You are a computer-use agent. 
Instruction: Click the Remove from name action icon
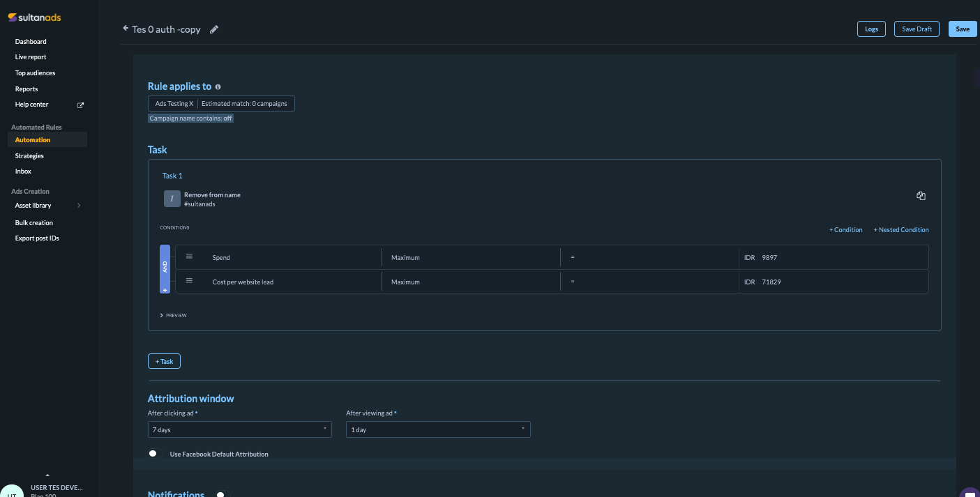(x=172, y=199)
